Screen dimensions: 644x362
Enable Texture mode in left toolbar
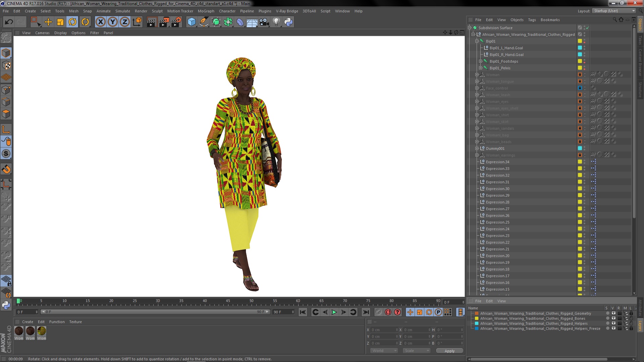coord(6,65)
